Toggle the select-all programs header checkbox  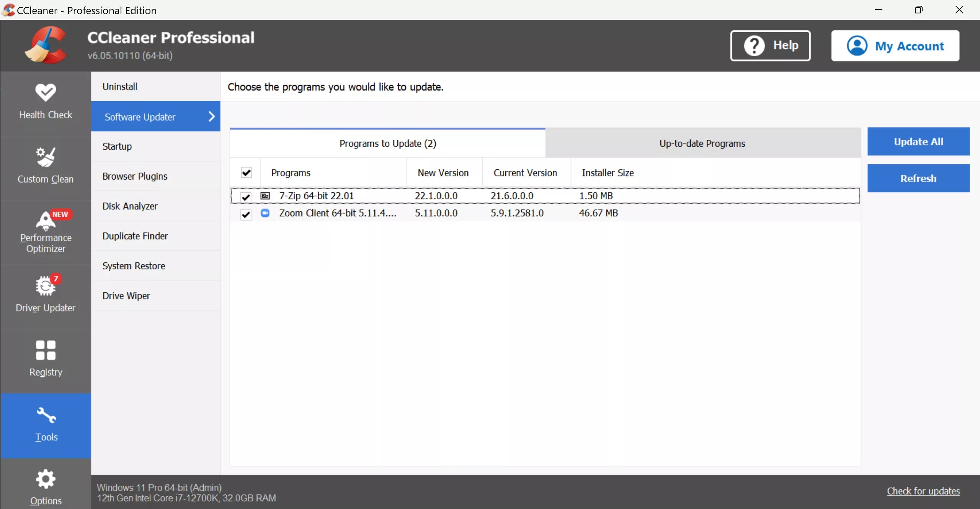point(247,173)
